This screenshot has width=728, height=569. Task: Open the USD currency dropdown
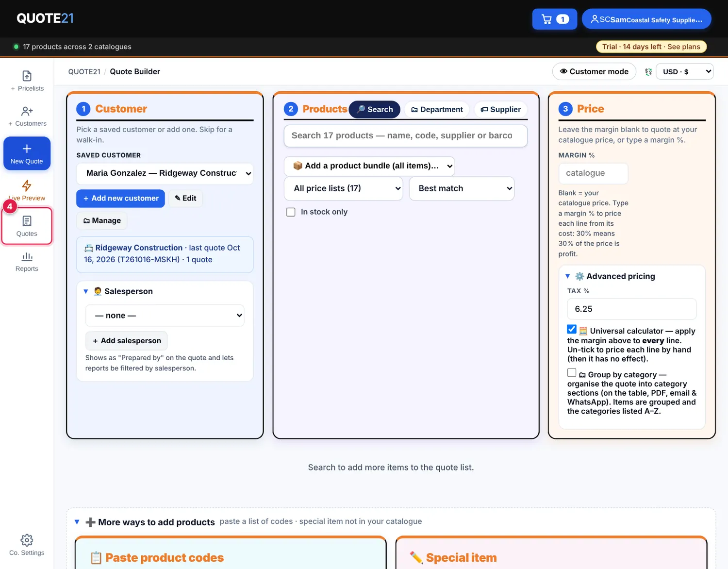[685, 71]
